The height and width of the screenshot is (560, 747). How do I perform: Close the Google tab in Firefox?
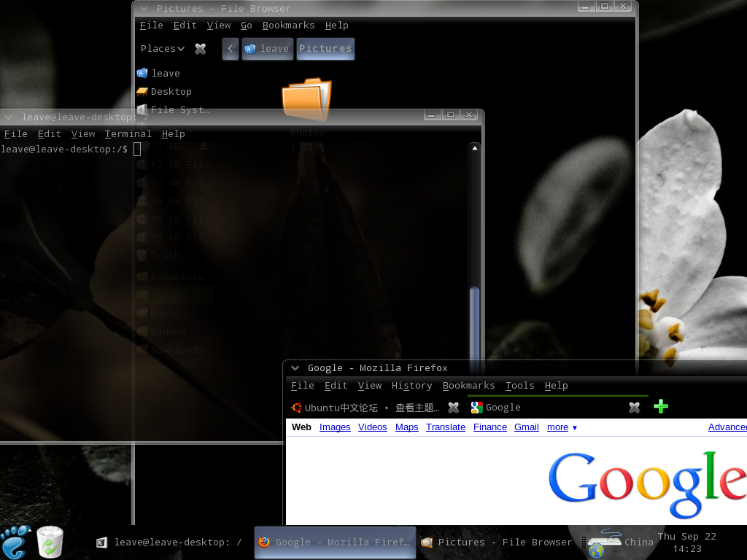pyautogui.click(x=634, y=408)
